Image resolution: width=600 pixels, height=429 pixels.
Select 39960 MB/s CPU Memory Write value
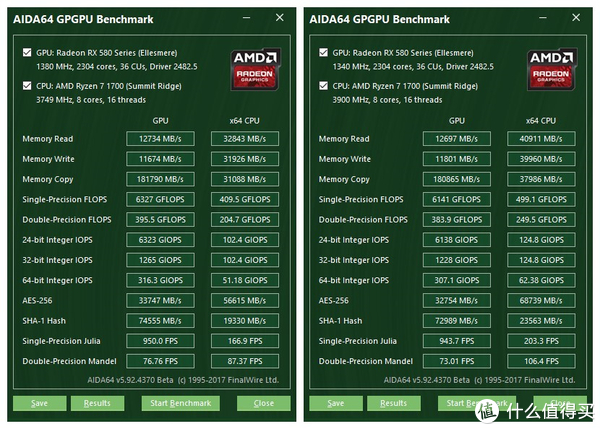[x=541, y=159]
